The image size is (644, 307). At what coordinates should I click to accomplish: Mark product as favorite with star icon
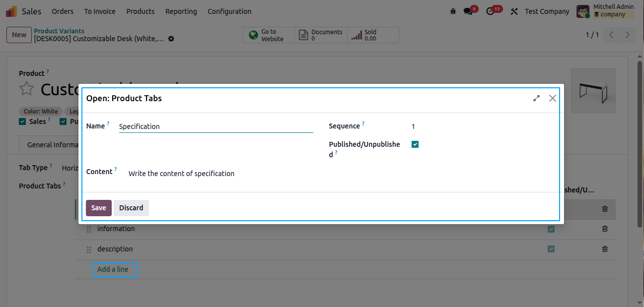click(x=26, y=89)
